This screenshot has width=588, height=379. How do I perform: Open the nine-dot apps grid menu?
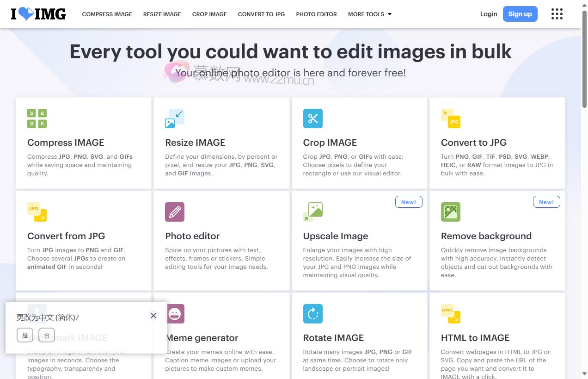(x=557, y=14)
